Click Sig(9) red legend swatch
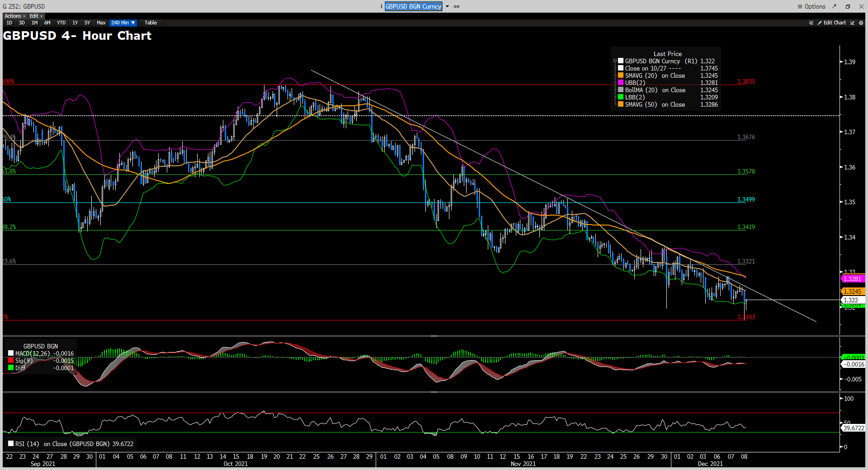The image size is (868, 470). [11, 361]
